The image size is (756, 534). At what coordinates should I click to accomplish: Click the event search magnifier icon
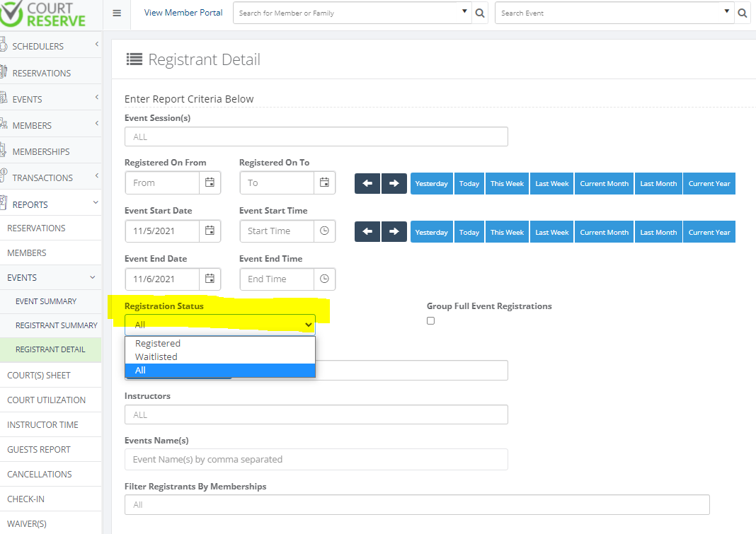pyautogui.click(x=743, y=13)
